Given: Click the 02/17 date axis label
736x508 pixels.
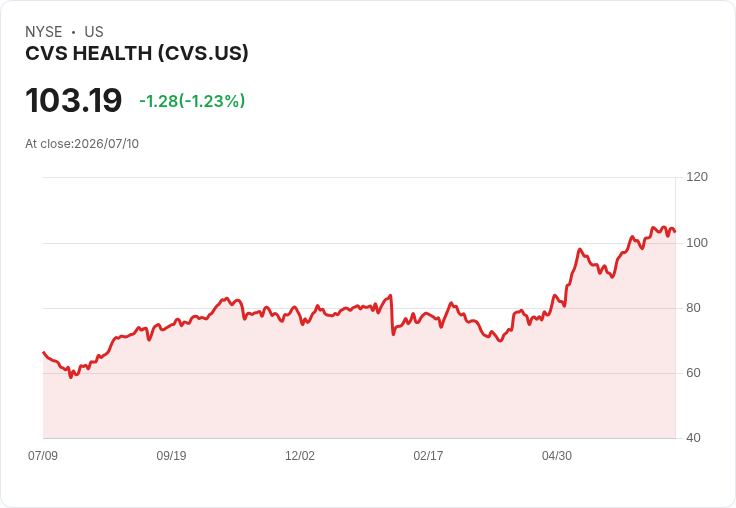Looking at the screenshot, I should pos(428,455).
